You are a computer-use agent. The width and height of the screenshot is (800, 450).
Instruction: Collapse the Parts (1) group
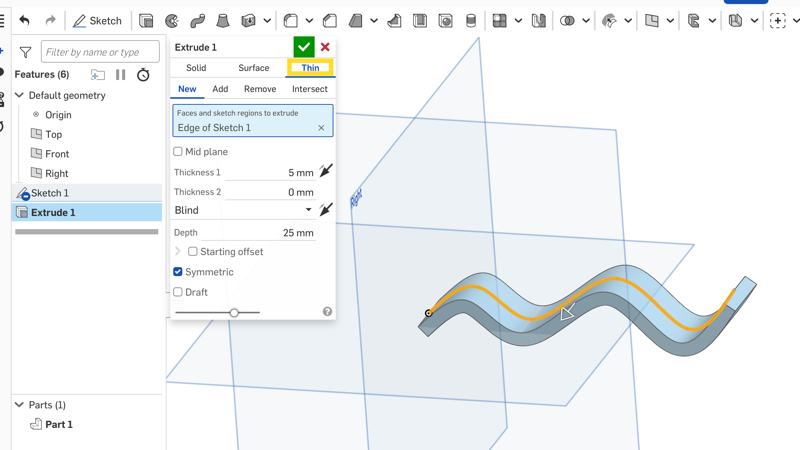(x=19, y=405)
